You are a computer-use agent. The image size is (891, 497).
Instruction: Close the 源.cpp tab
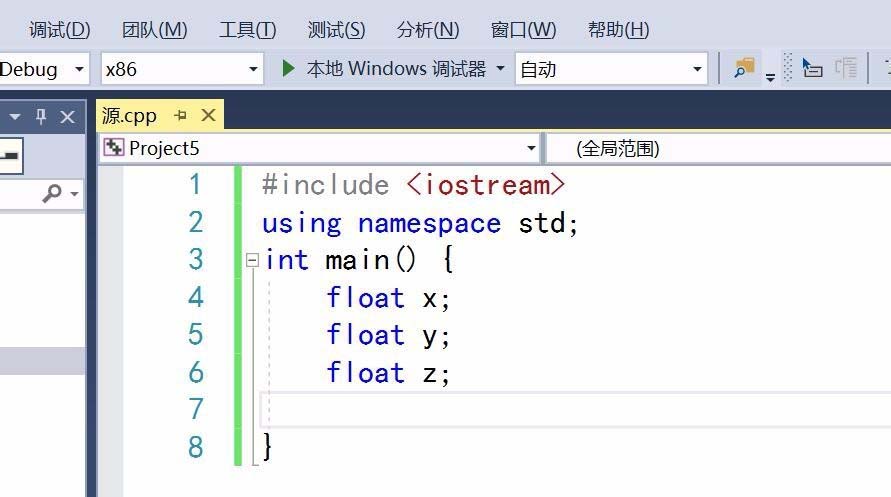pos(209,116)
